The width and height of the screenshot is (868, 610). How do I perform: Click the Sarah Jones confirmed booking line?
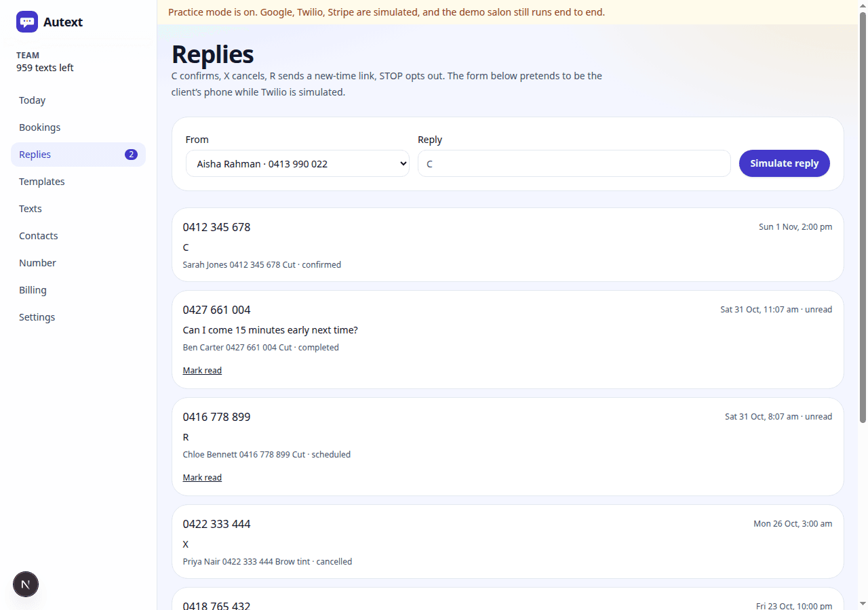pyautogui.click(x=262, y=265)
